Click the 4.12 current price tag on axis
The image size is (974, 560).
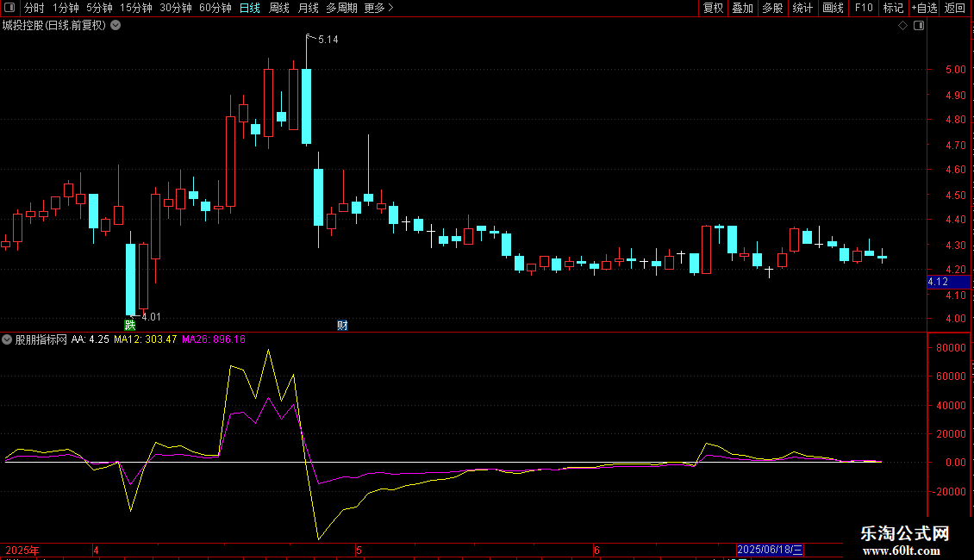click(948, 282)
